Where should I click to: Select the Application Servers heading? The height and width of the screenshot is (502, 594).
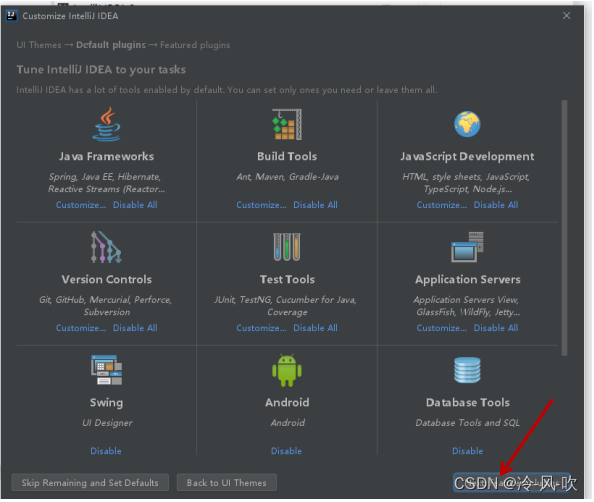(468, 280)
